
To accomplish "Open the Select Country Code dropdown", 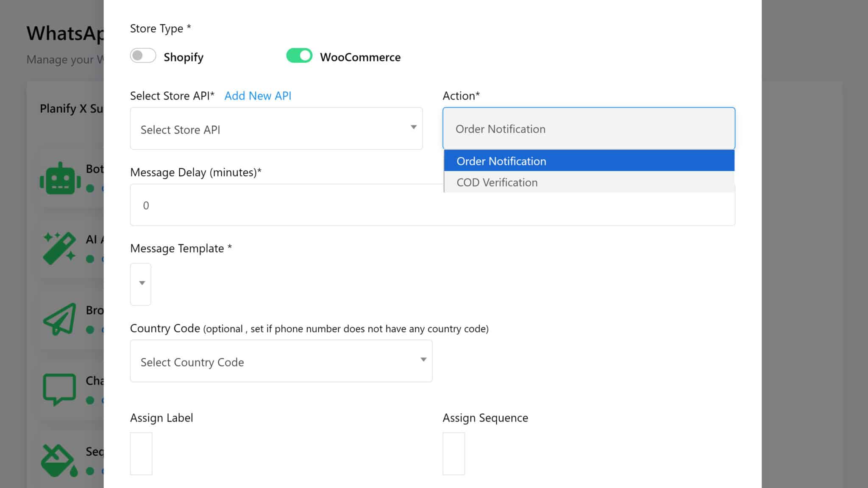I will click(x=281, y=361).
